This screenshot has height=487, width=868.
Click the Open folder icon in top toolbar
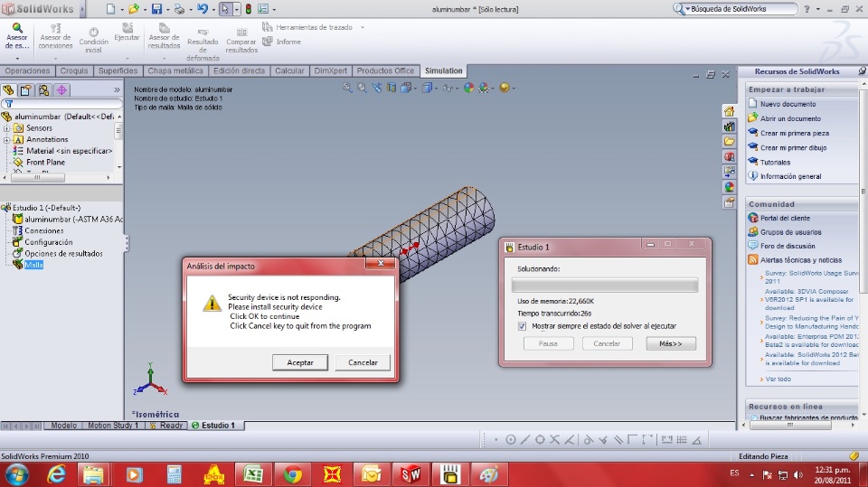(134, 9)
